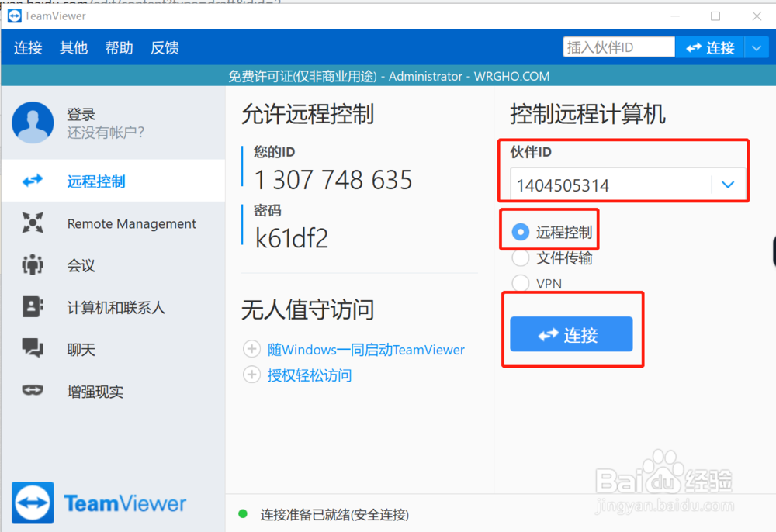
Task: Click the 插入伙伴ID input field
Action: tap(618, 47)
